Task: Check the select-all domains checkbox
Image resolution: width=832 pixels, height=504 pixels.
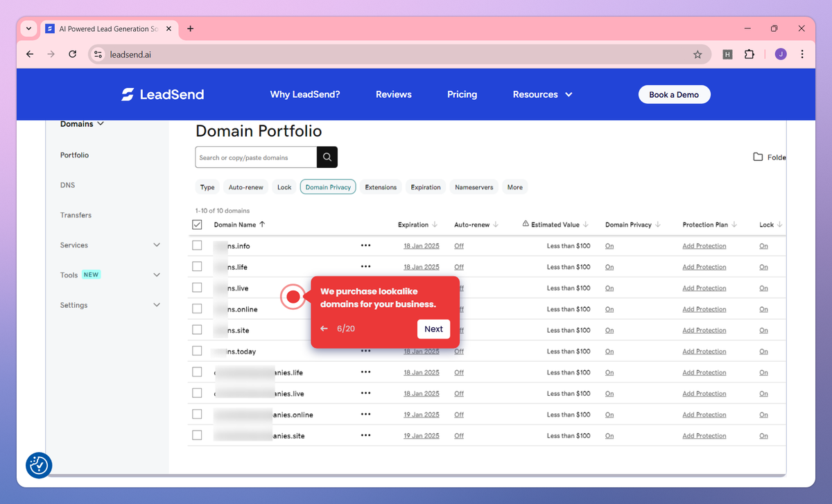Action: [x=197, y=224]
